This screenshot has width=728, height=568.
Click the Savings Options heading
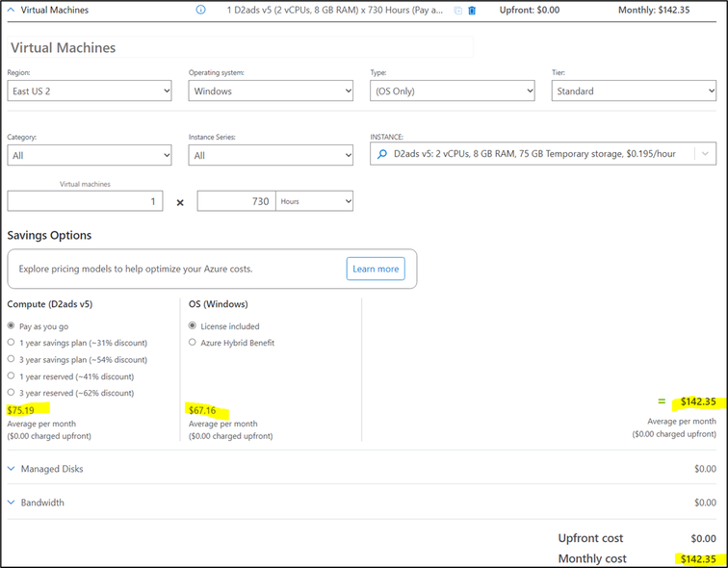tap(49, 235)
